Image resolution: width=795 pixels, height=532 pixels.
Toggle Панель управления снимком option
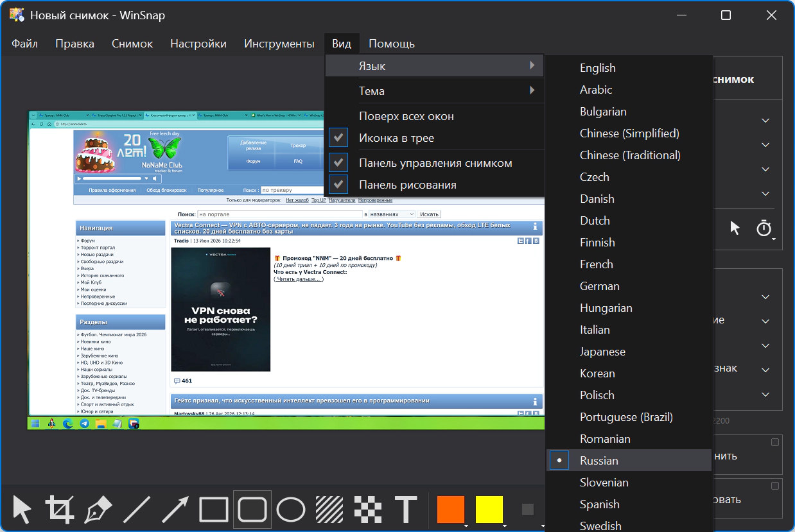435,163
